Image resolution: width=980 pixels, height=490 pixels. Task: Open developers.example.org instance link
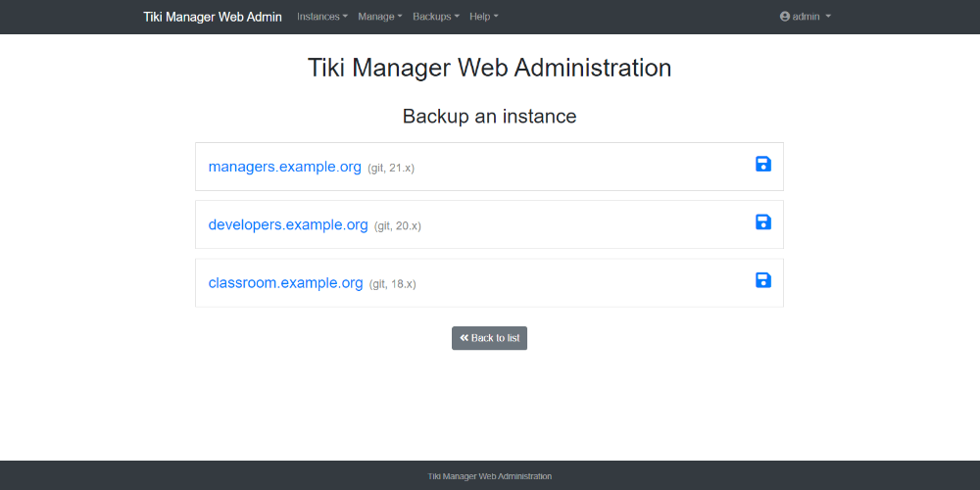(x=288, y=225)
